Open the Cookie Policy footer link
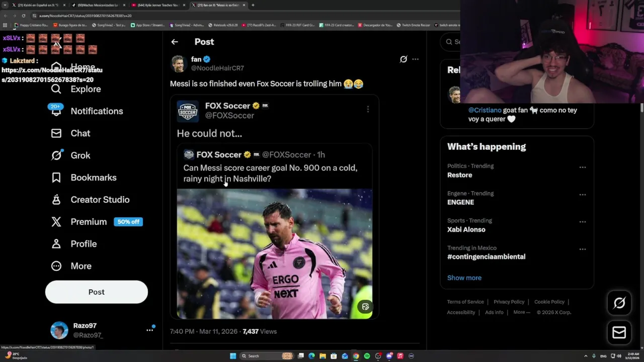 [549, 302]
